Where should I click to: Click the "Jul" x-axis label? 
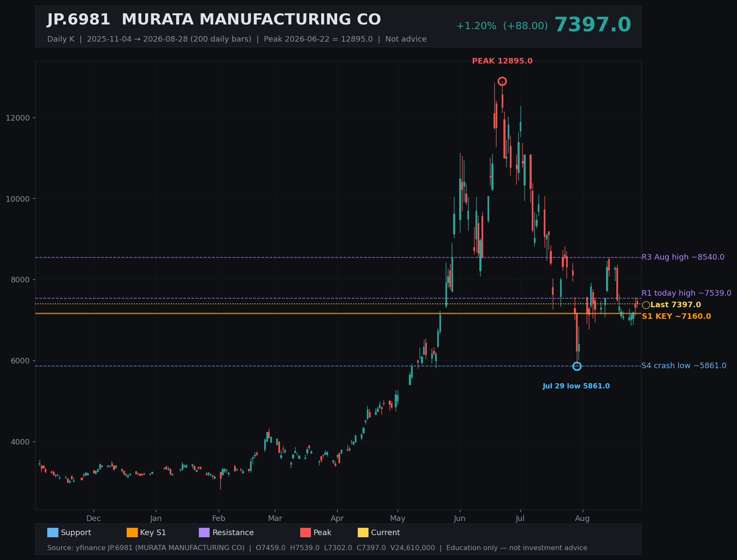coord(521,518)
